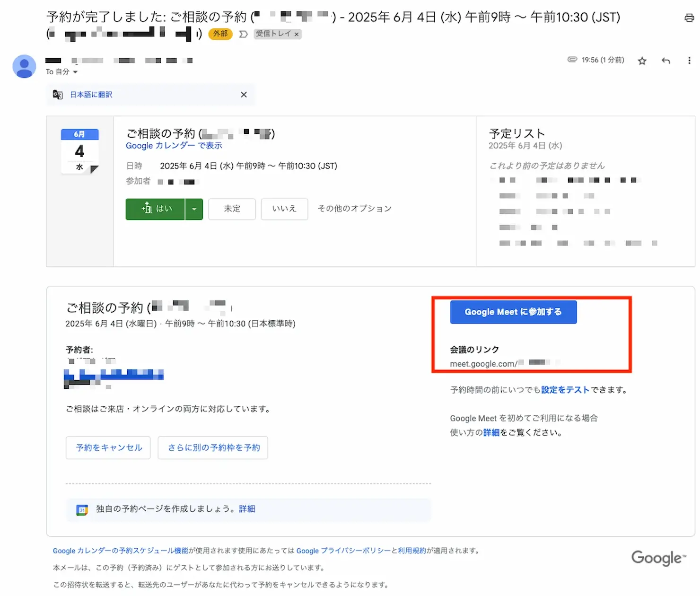Click the sender avatar icon
The image size is (700, 596).
[24, 66]
